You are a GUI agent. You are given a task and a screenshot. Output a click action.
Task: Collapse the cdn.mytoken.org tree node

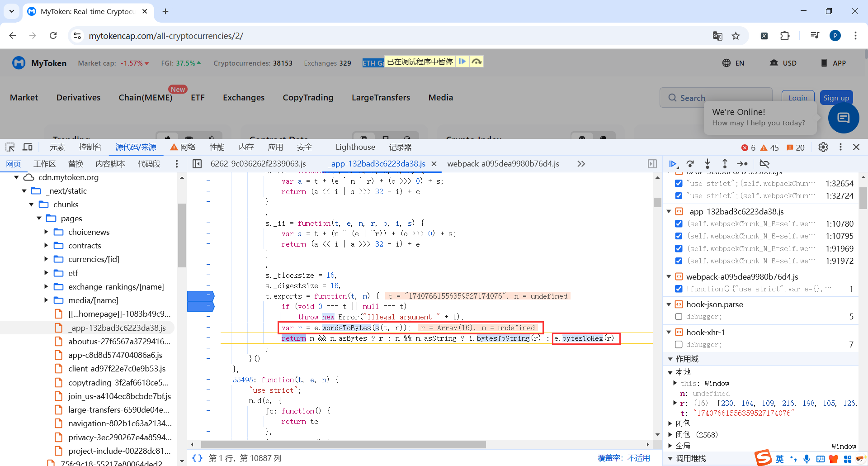pos(16,177)
